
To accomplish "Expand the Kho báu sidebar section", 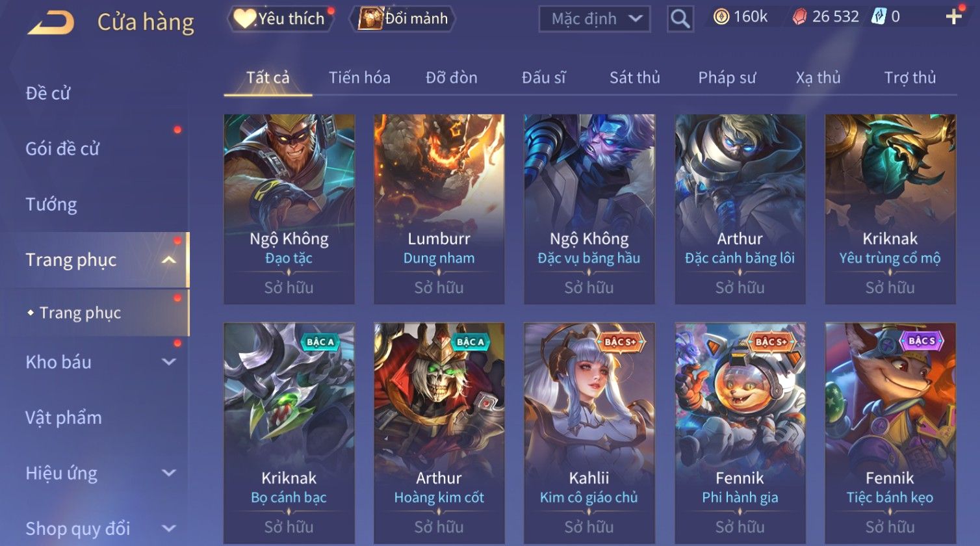I will tap(169, 362).
